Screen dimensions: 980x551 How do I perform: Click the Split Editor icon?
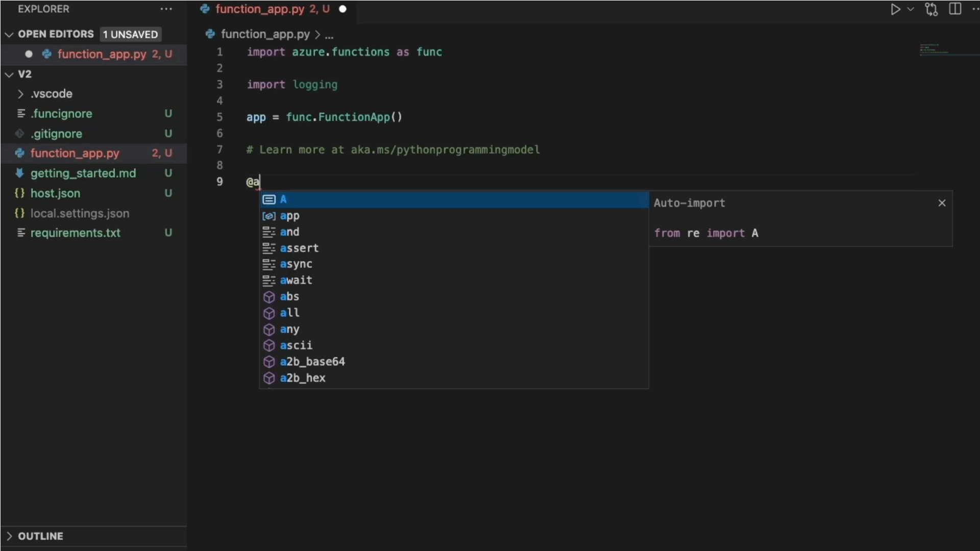point(955,9)
